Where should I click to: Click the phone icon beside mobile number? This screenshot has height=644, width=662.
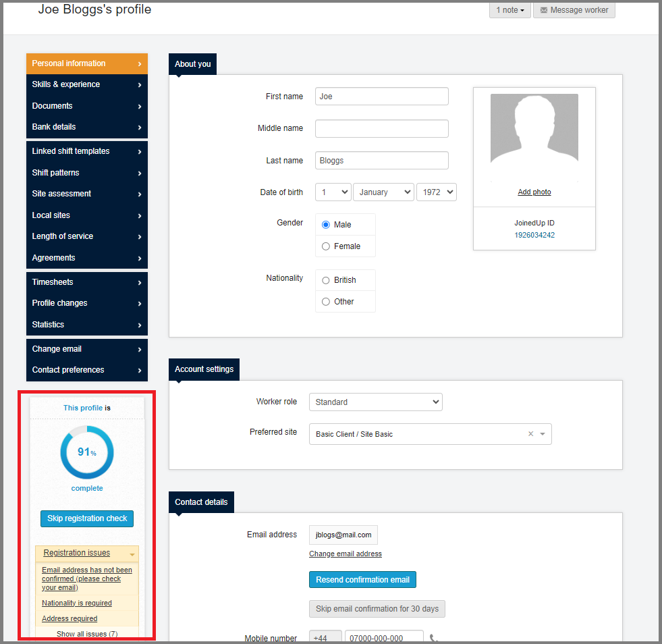click(433, 637)
